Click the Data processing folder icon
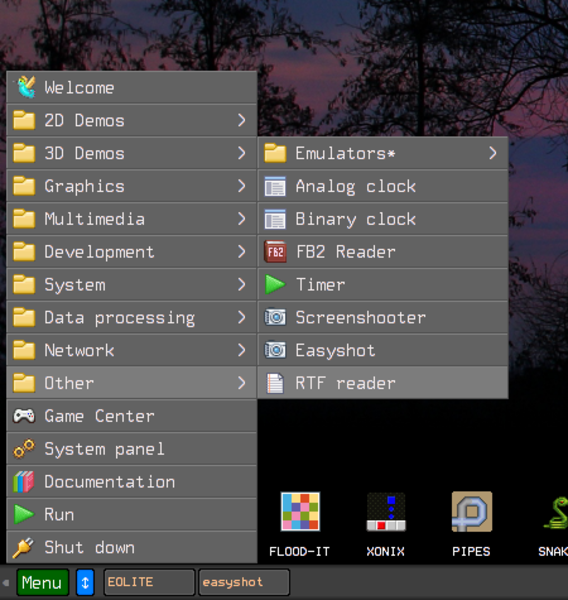Image resolution: width=568 pixels, height=600 pixels. (x=24, y=318)
